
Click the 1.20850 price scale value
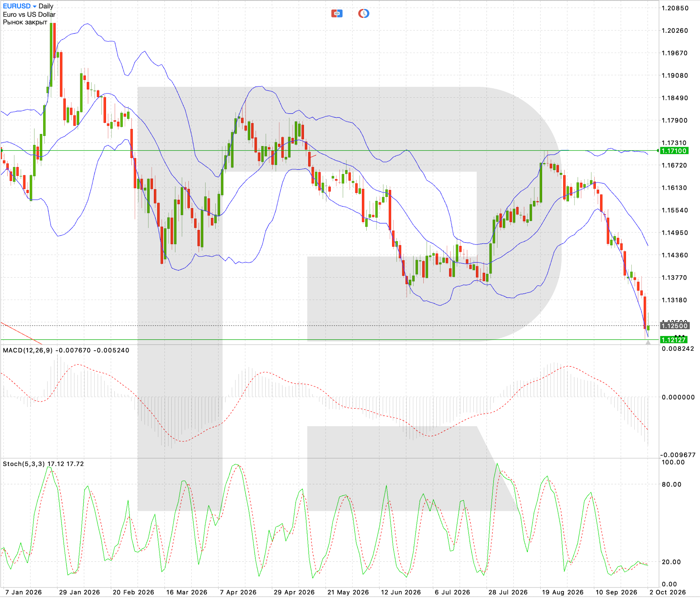(675, 8)
